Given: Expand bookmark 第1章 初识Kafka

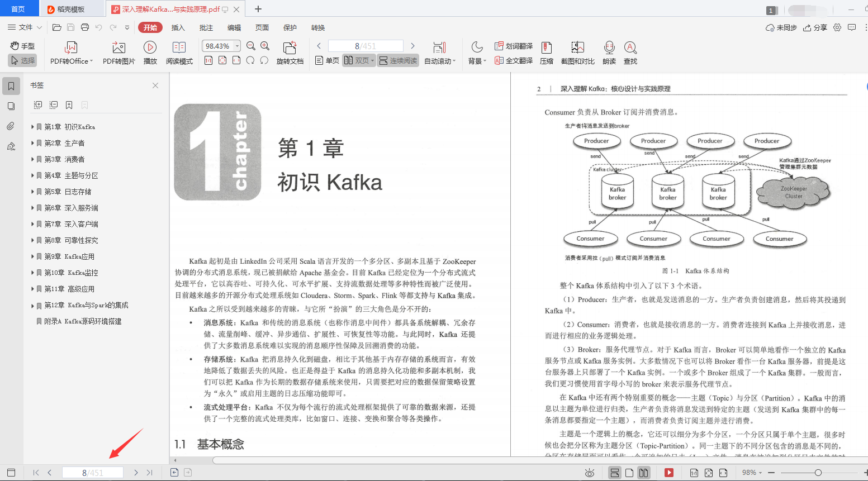Looking at the screenshot, I should [x=32, y=127].
